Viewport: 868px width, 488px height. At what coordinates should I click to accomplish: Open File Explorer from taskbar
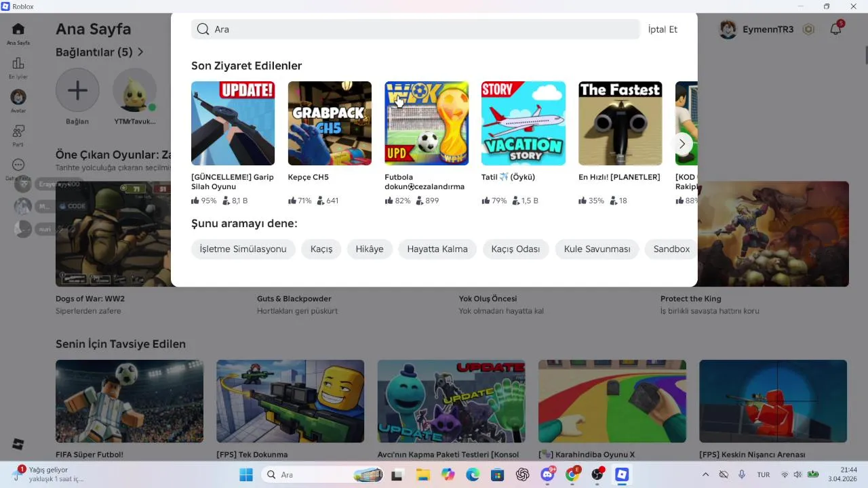coord(422,474)
